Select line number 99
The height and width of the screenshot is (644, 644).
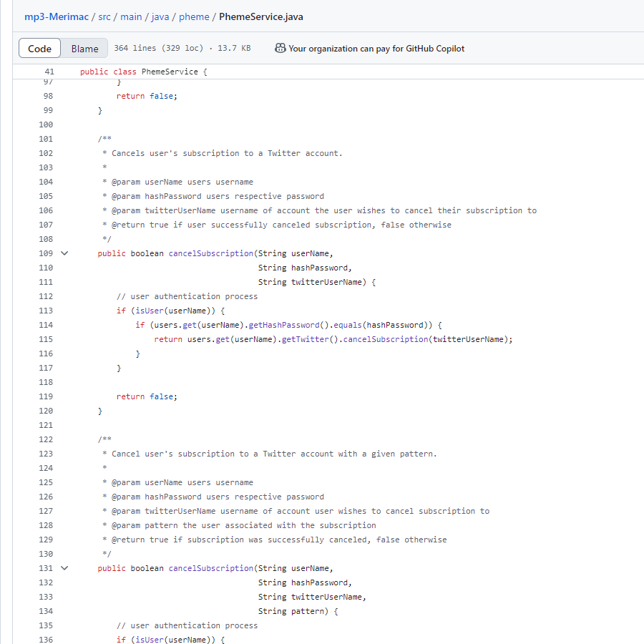click(48, 110)
